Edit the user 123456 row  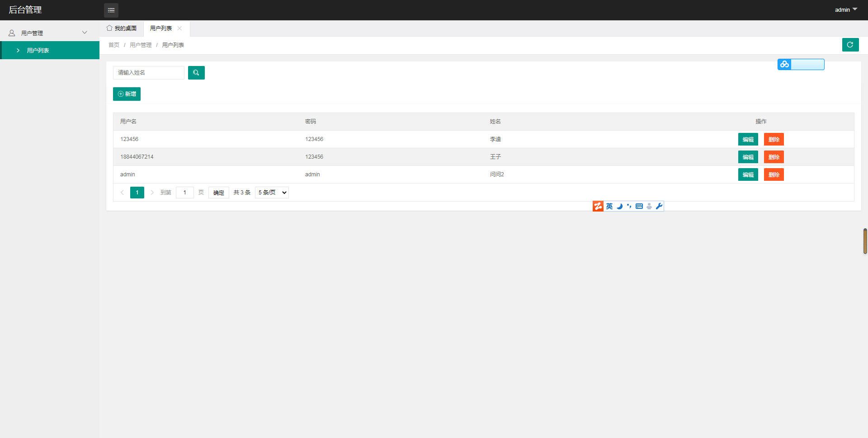748,139
